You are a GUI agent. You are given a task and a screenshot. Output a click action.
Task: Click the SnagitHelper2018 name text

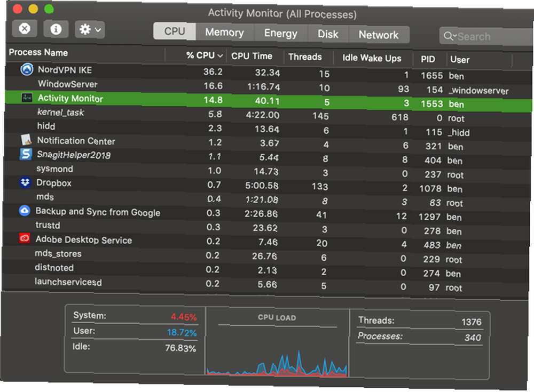point(74,155)
